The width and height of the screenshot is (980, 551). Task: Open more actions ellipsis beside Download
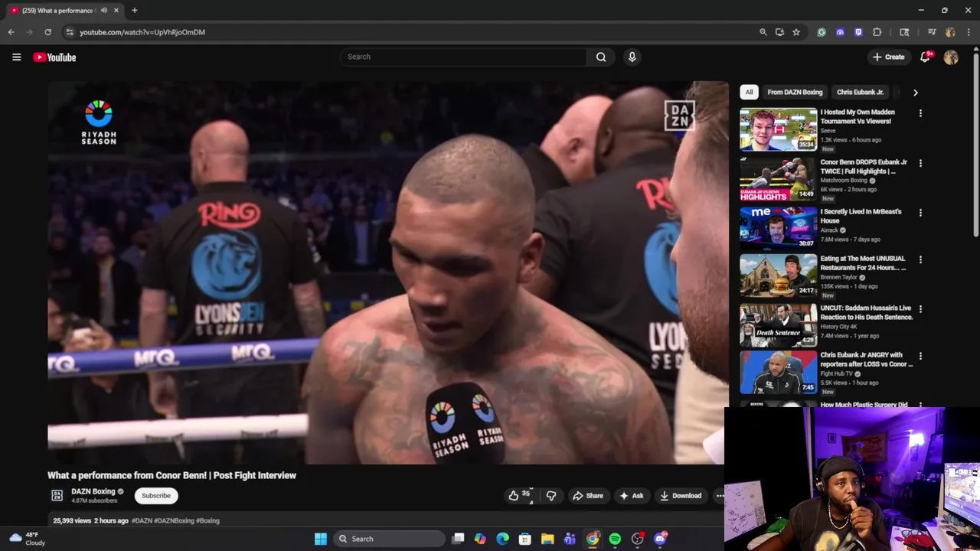(x=720, y=496)
